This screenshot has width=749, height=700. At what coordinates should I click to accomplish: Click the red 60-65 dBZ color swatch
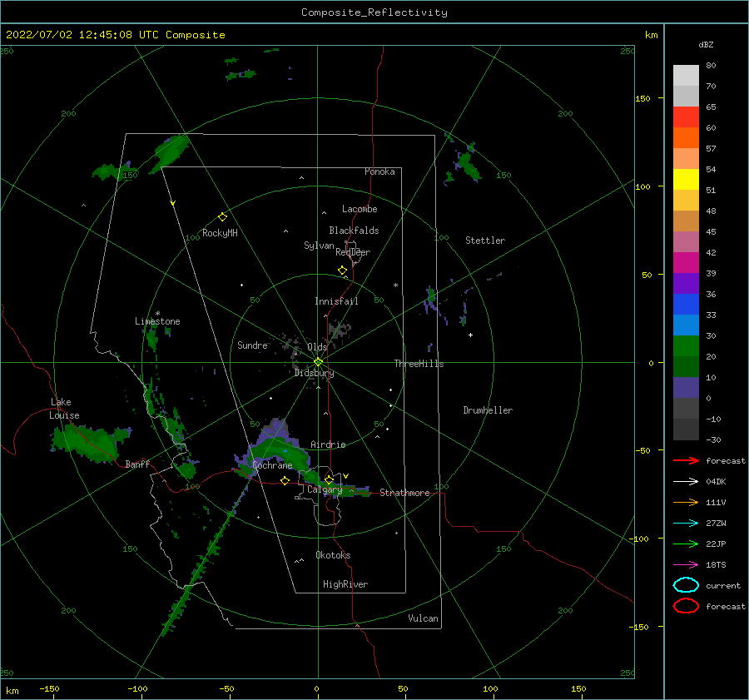click(x=686, y=117)
